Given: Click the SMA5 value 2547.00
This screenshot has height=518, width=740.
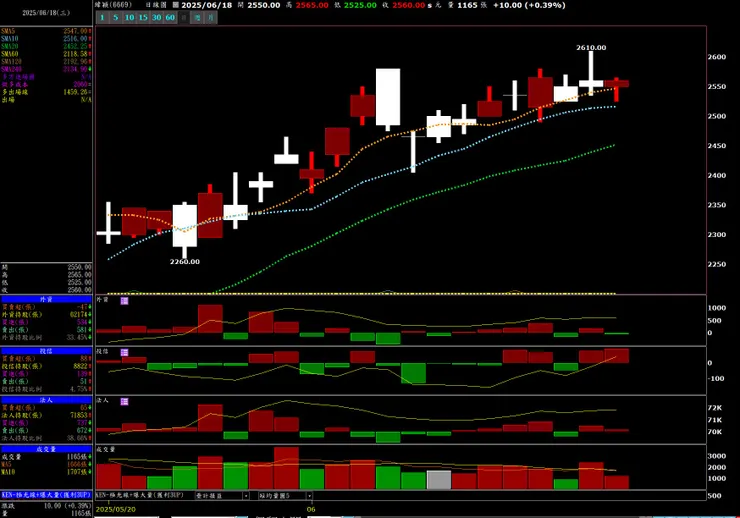Looking at the screenshot, I should (76, 31).
